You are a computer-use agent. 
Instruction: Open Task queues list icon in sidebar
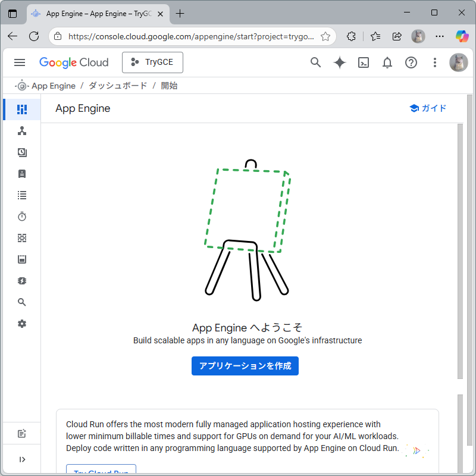(22, 195)
